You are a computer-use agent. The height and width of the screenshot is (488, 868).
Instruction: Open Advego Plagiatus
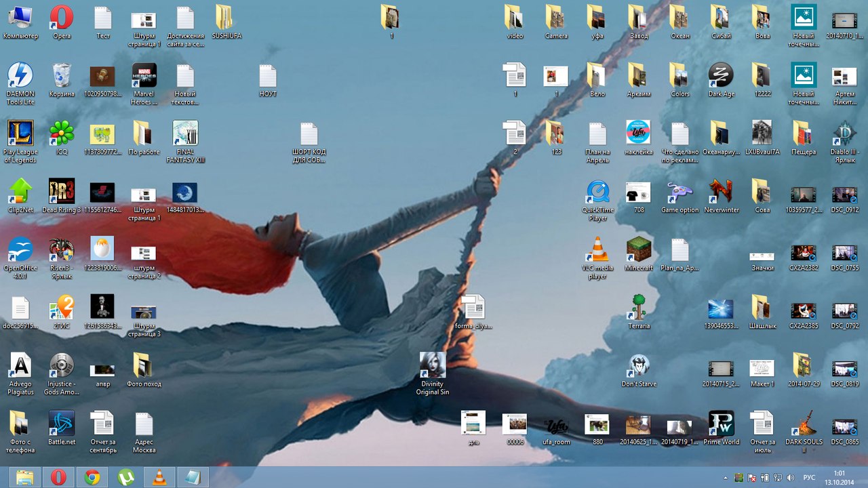(x=20, y=373)
